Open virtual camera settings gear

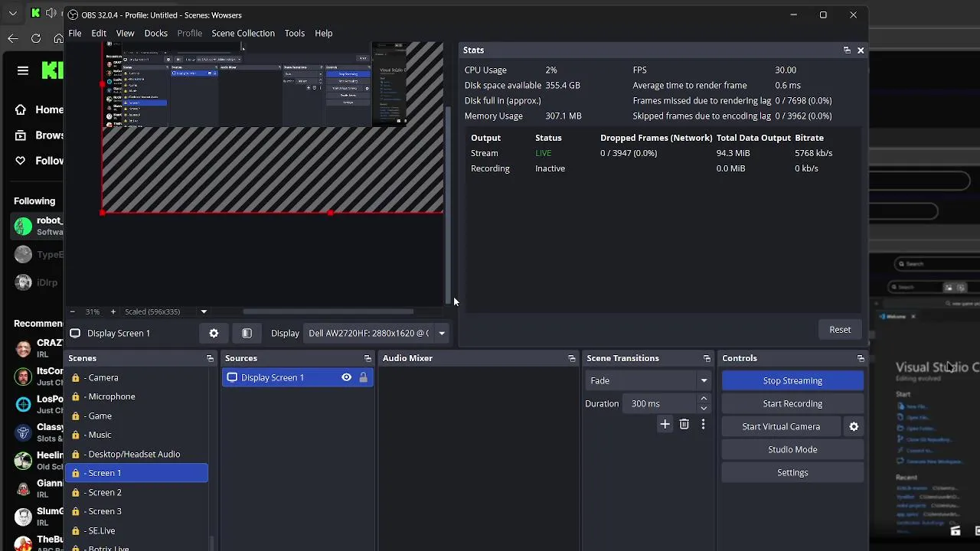point(854,426)
